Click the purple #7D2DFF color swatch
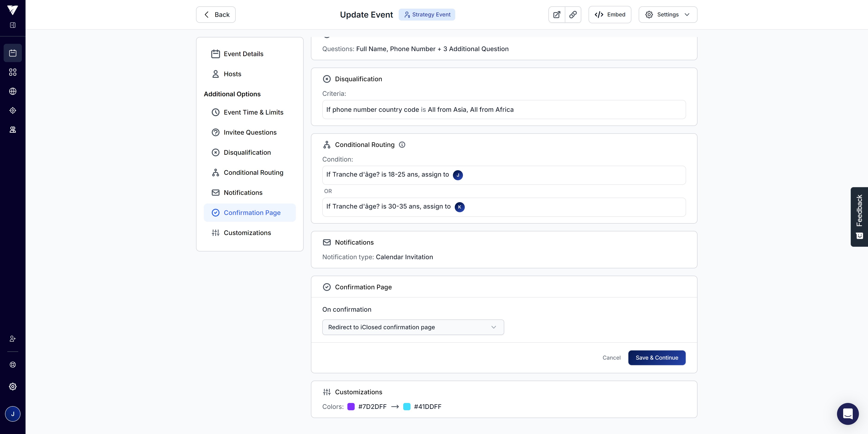 pyautogui.click(x=351, y=407)
